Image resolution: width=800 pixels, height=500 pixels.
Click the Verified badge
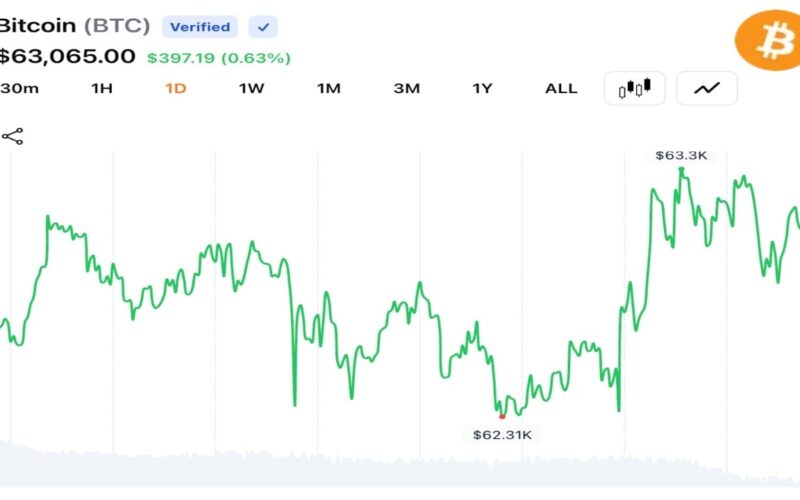pyautogui.click(x=200, y=27)
